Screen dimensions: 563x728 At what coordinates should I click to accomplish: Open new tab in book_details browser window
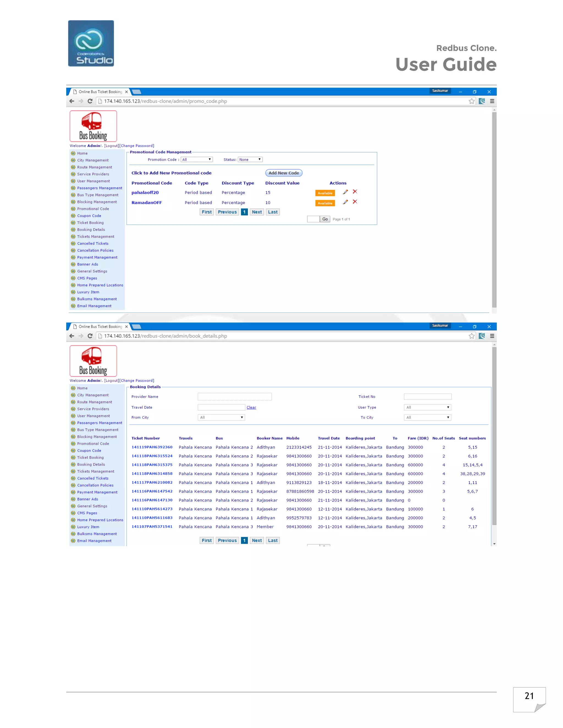(x=136, y=327)
